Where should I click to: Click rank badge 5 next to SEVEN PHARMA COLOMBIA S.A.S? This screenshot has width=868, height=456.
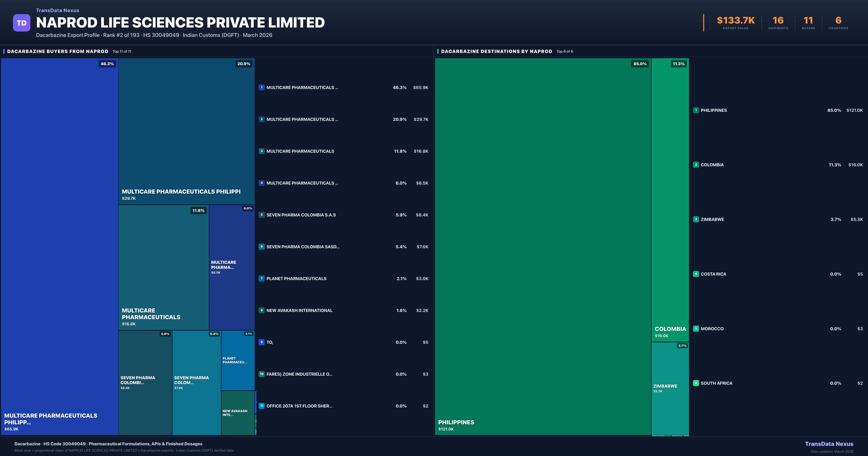point(262,215)
